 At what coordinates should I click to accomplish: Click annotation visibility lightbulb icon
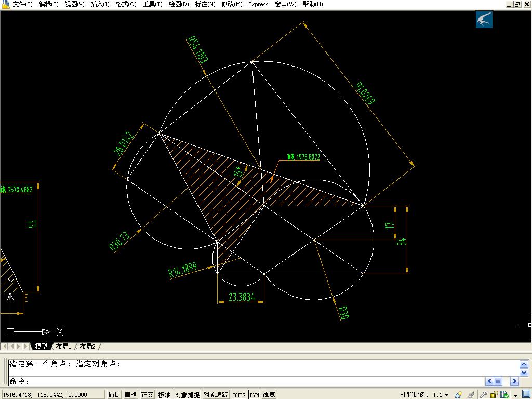pos(458,395)
